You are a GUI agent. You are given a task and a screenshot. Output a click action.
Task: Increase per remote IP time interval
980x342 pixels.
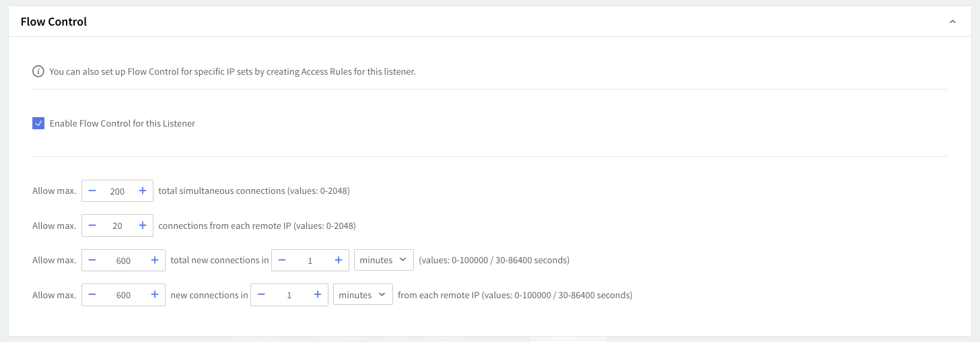coord(318,295)
